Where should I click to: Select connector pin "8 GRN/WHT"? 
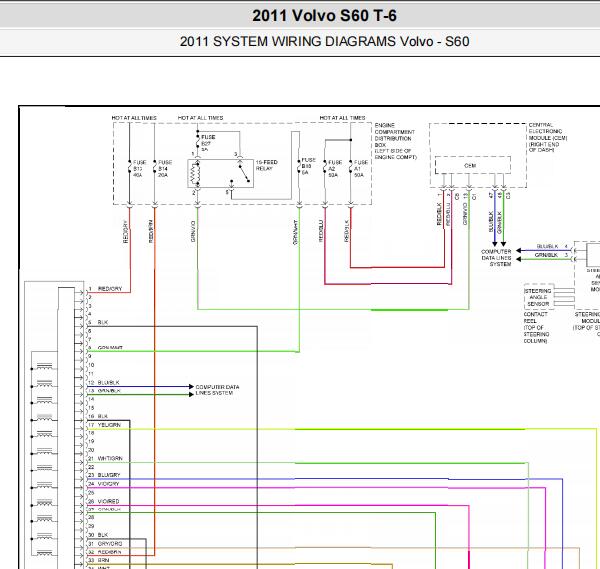106,348
